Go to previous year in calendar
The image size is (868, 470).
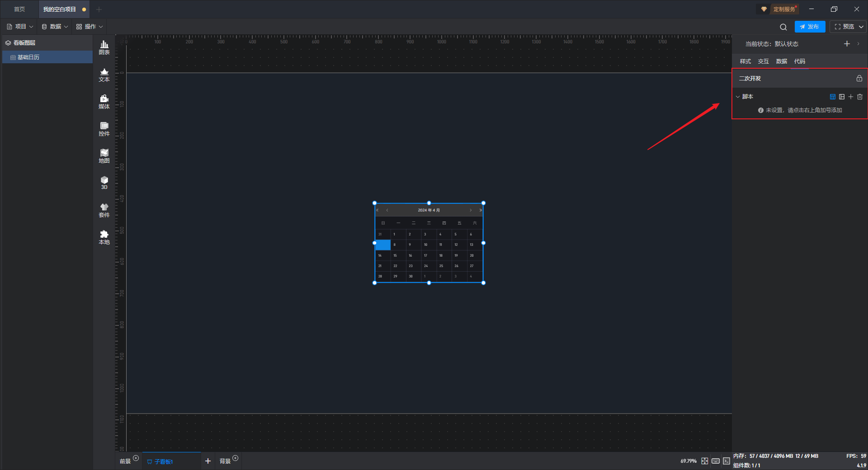click(377, 210)
